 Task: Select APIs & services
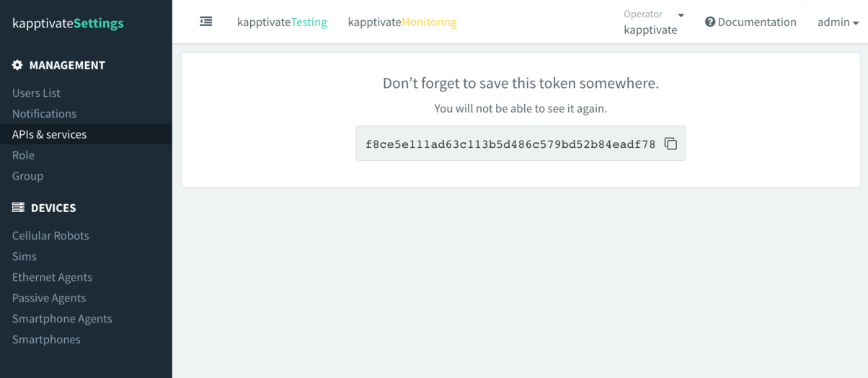tap(49, 134)
